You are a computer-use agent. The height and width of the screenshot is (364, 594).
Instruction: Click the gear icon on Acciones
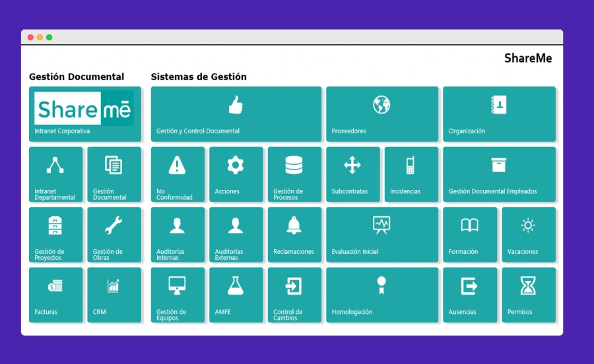(x=235, y=165)
